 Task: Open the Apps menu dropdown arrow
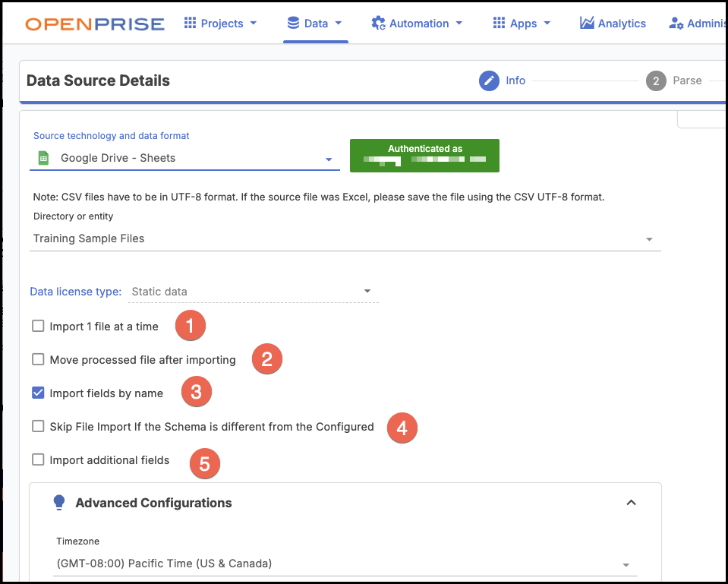[x=547, y=24]
